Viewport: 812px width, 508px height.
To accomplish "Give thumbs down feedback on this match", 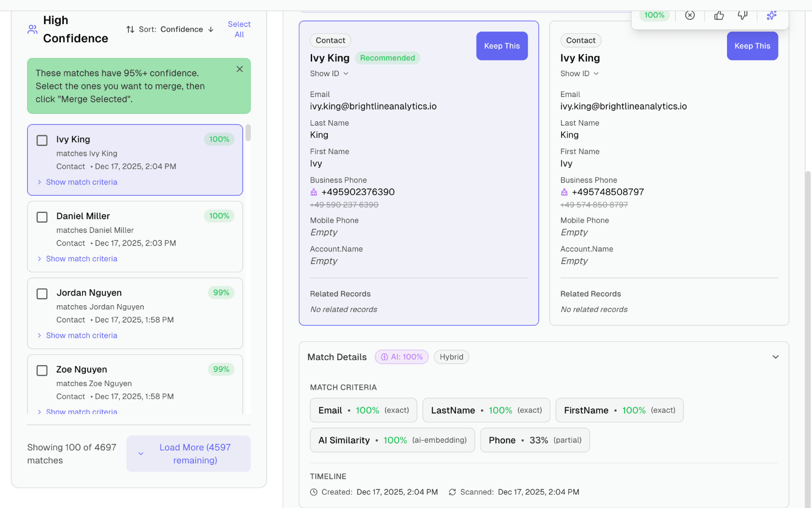I will click(x=743, y=15).
